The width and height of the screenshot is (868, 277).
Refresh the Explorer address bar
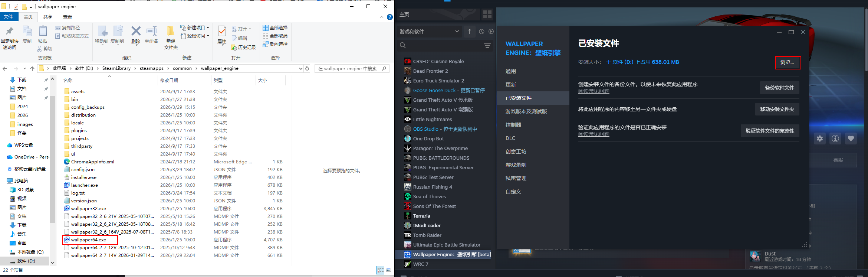[307, 68]
